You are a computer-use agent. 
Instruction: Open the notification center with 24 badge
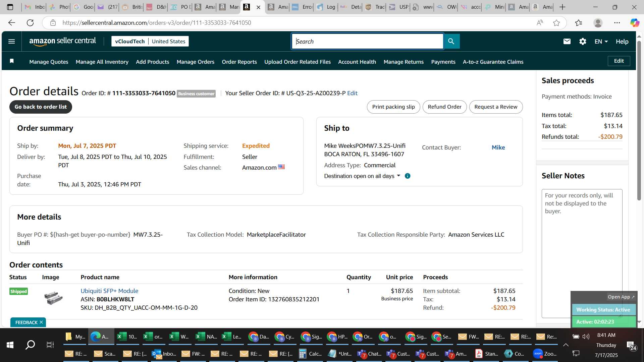[631, 345]
